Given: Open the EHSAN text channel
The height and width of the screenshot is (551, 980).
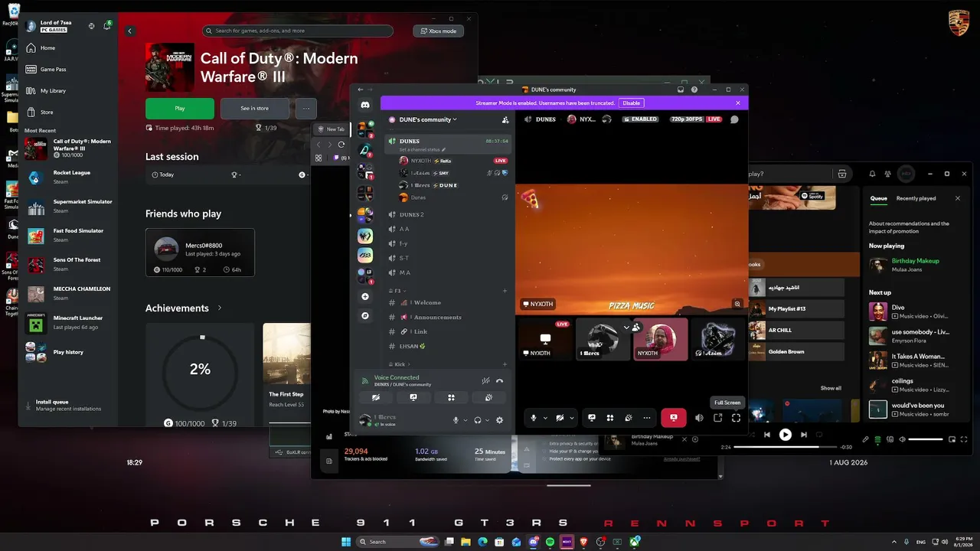Looking at the screenshot, I should (x=447, y=346).
